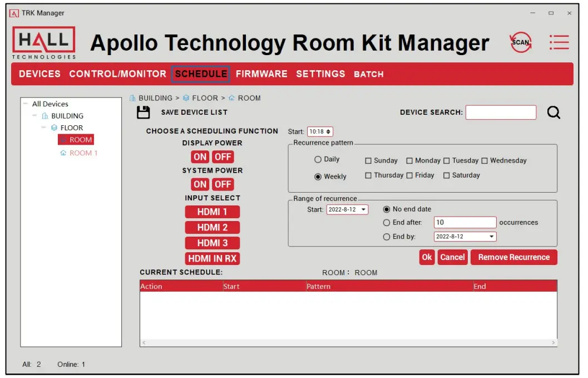Click inside the DEVICE SEARCH field
Viewport: 588px width, 378px height.
[x=501, y=112]
